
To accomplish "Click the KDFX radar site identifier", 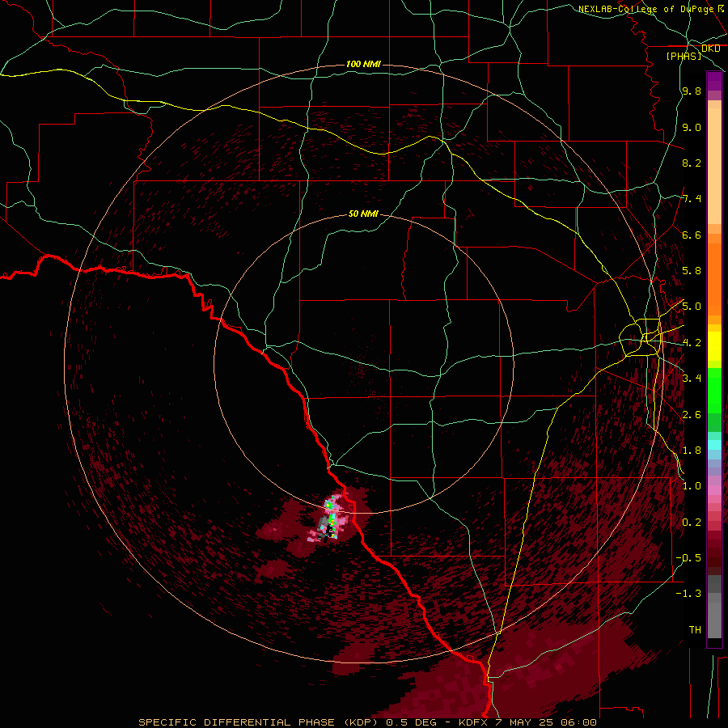I will coord(475,722).
